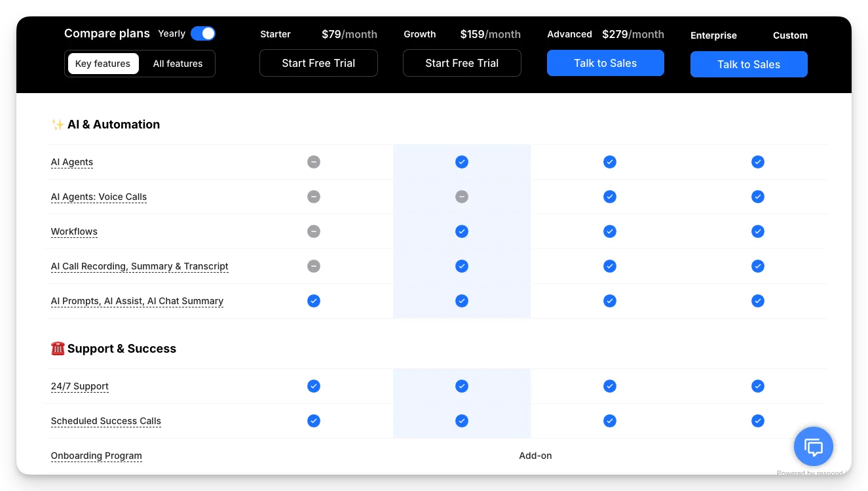The height and width of the screenshot is (491, 868).
Task: Click the Advanced checkmark for AI Agents
Action: click(610, 162)
